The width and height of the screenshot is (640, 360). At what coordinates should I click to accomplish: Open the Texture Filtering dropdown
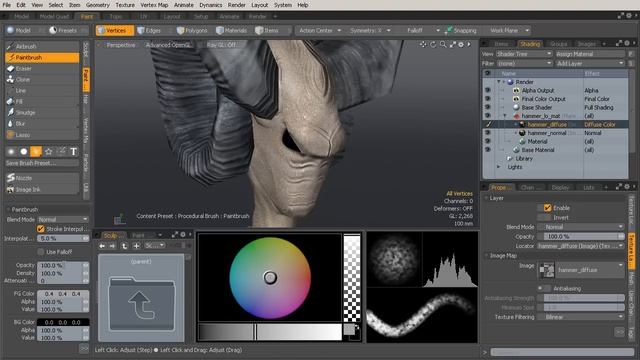click(581, 317)
